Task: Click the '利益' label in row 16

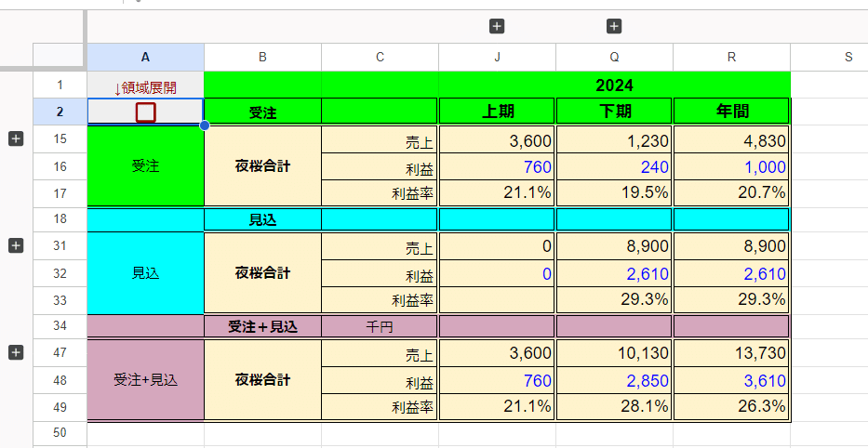Action: (380, 166)
